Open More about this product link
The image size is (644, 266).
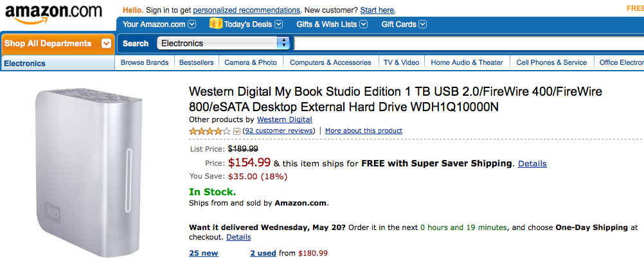pos(364,130)
